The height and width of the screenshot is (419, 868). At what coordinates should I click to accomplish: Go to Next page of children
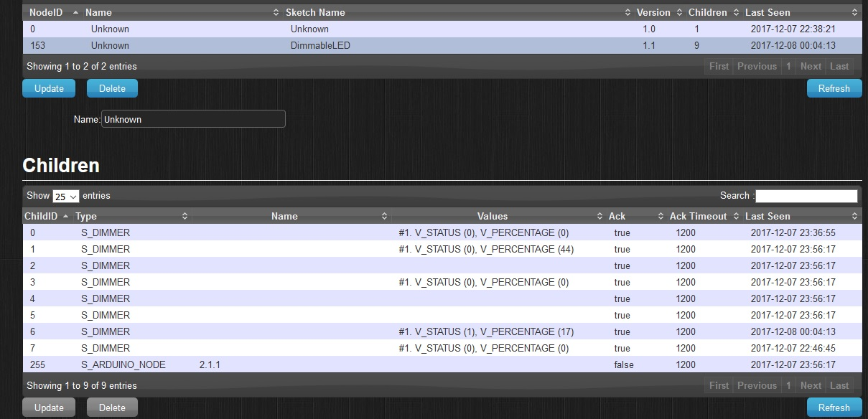811,385
